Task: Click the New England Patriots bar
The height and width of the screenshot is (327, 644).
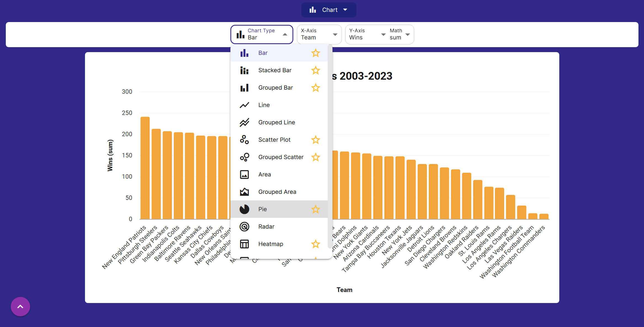Action: 145,168
